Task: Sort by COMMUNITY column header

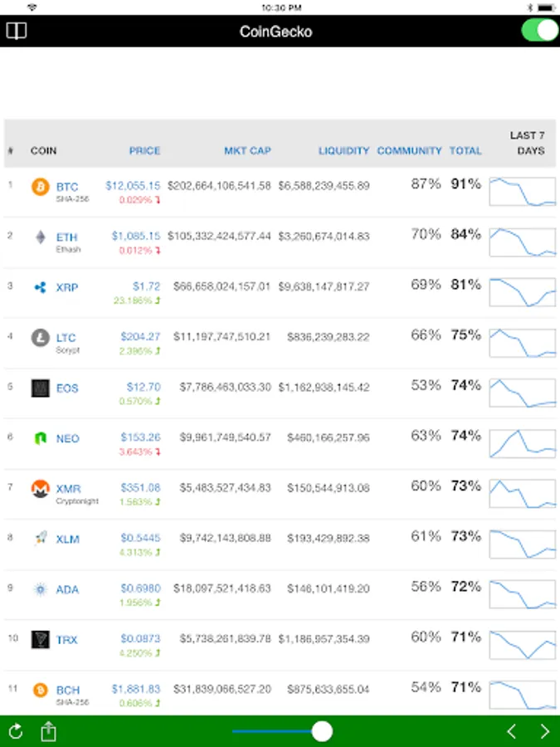Action: (x=410, y=150)
